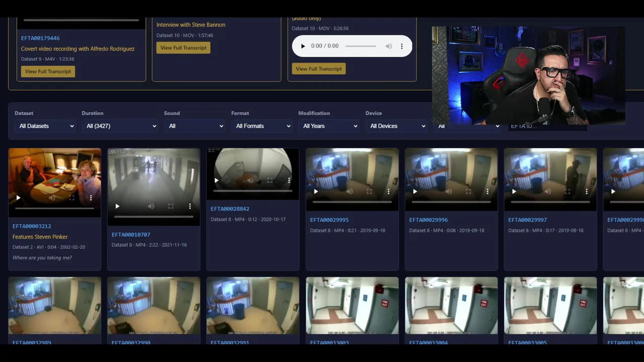The width and height of the screenshot is (644, 362).
Task: Click 'Interview with Steve Bannon' title
Action: coord(191,25)
